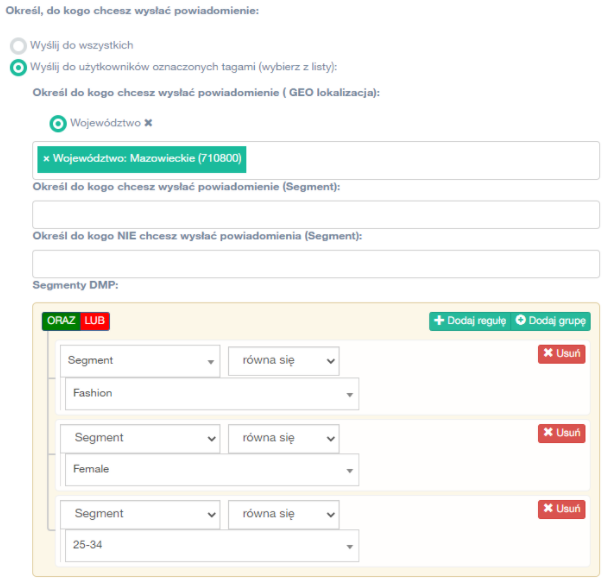Delete the Female rule with Usuń
611x586 pixels.
[562, 433]
